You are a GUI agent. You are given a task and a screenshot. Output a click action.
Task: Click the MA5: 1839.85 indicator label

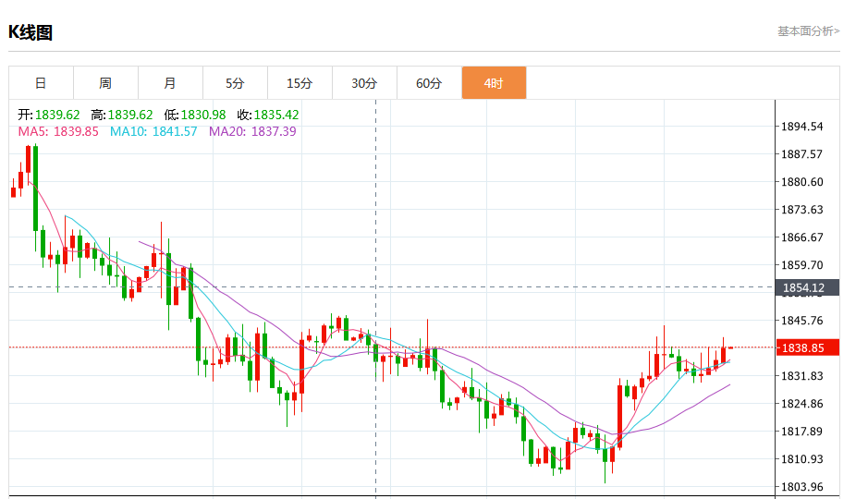click(x=58, y=131)
